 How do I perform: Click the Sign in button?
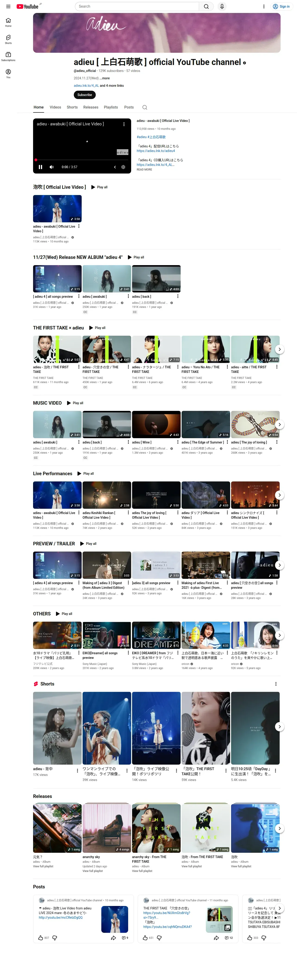coord(281,6)
